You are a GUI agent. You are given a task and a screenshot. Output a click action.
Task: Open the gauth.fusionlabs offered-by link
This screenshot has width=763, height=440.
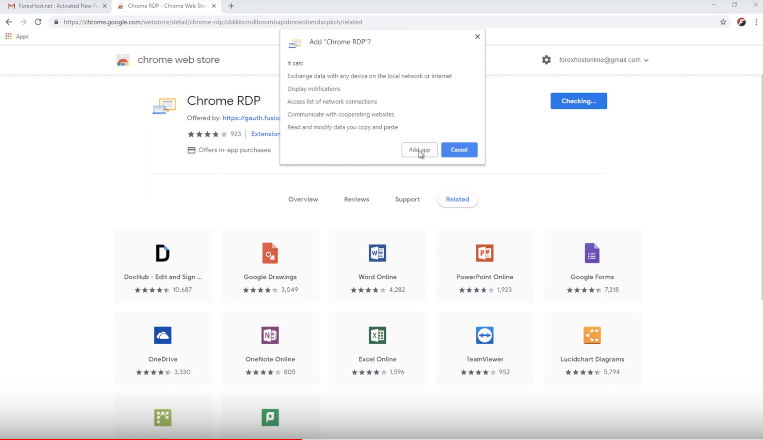[251, 118]
